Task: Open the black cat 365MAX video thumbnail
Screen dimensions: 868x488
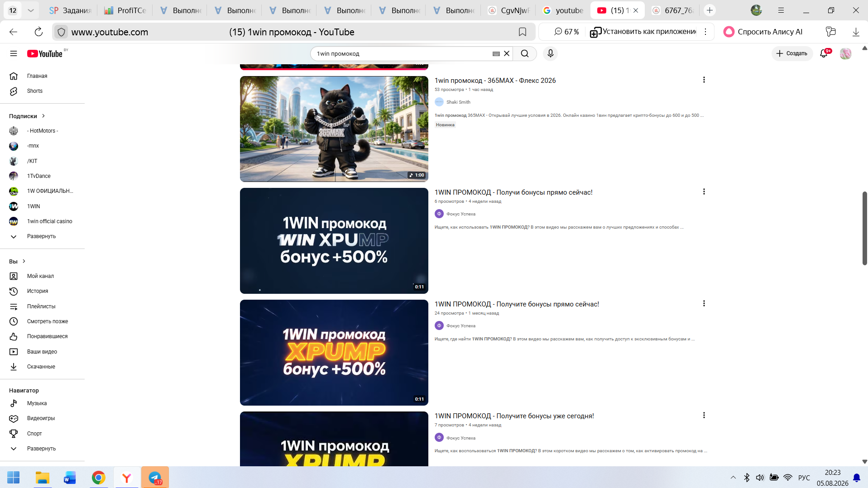Action: 334,129
